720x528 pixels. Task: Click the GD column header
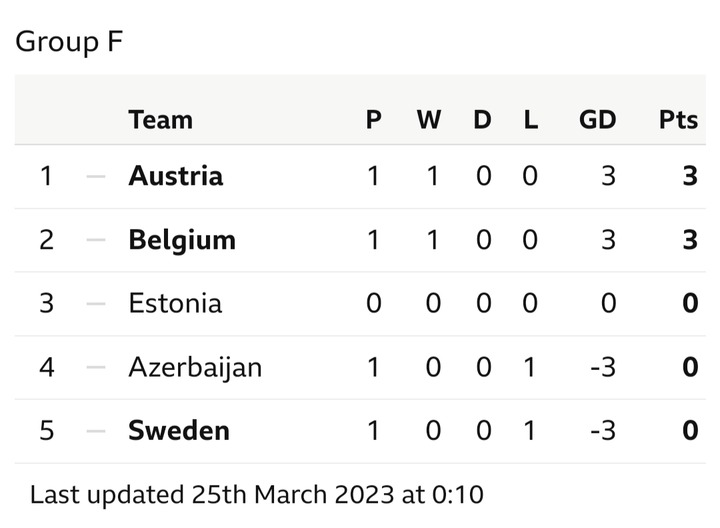coord(597,120)
